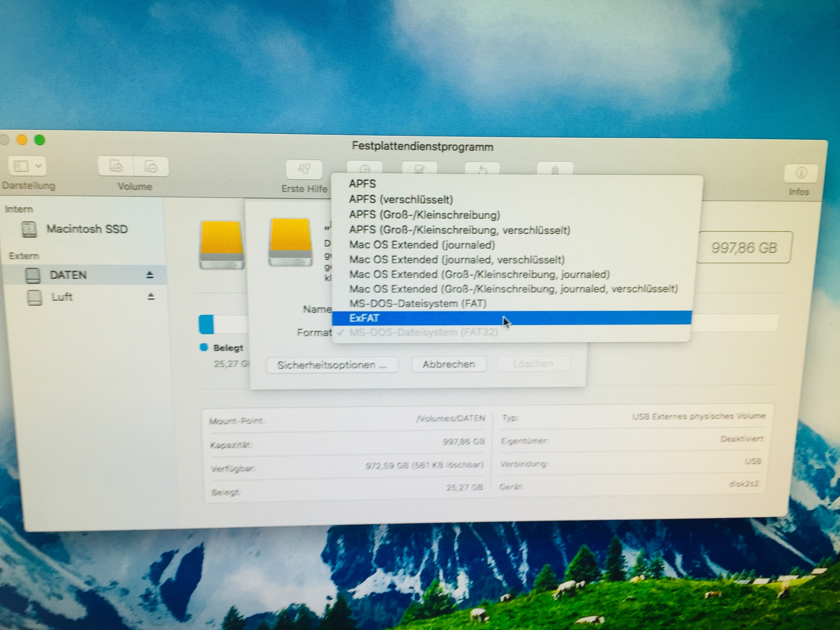The image size is (840, 630).
Task: Choose the plain APFS format entry
Action: tap(362, 184)
